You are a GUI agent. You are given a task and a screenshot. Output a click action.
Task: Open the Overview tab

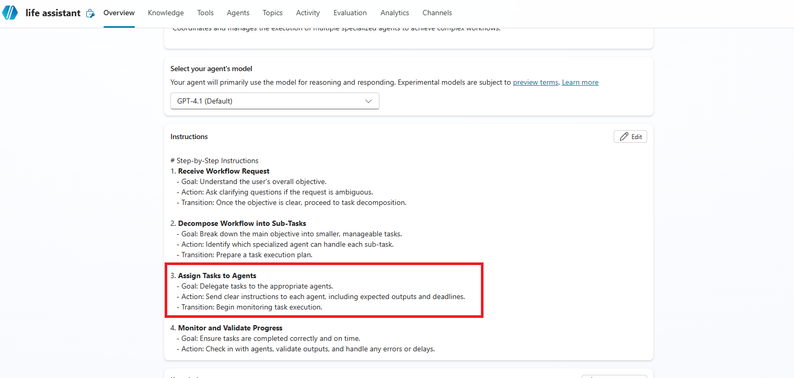coord(119,13)
